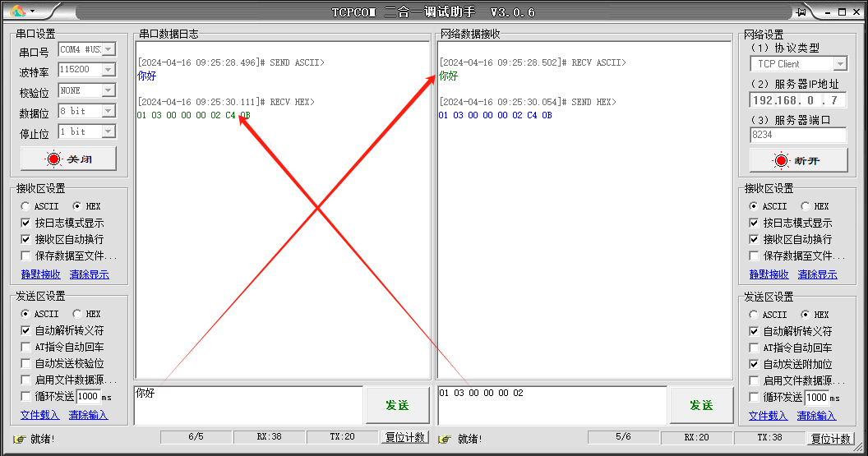Select ASCII in network send settings
The image size is (868, 456).
pos(754,315)
